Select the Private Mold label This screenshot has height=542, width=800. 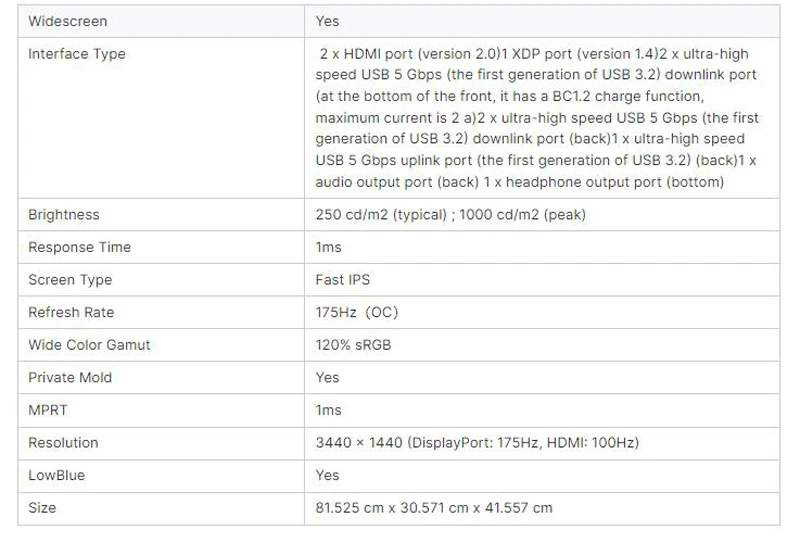(70, 377)
